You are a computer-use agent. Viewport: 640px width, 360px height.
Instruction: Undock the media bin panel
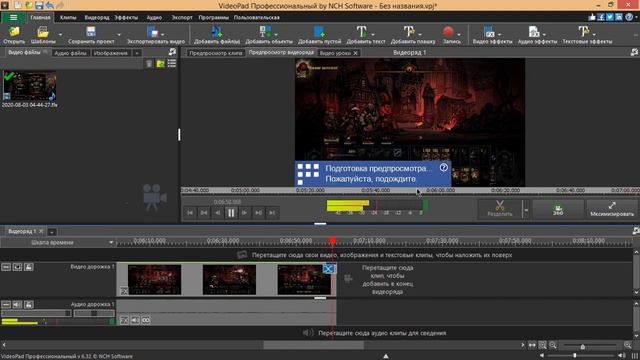coord(172,52)
